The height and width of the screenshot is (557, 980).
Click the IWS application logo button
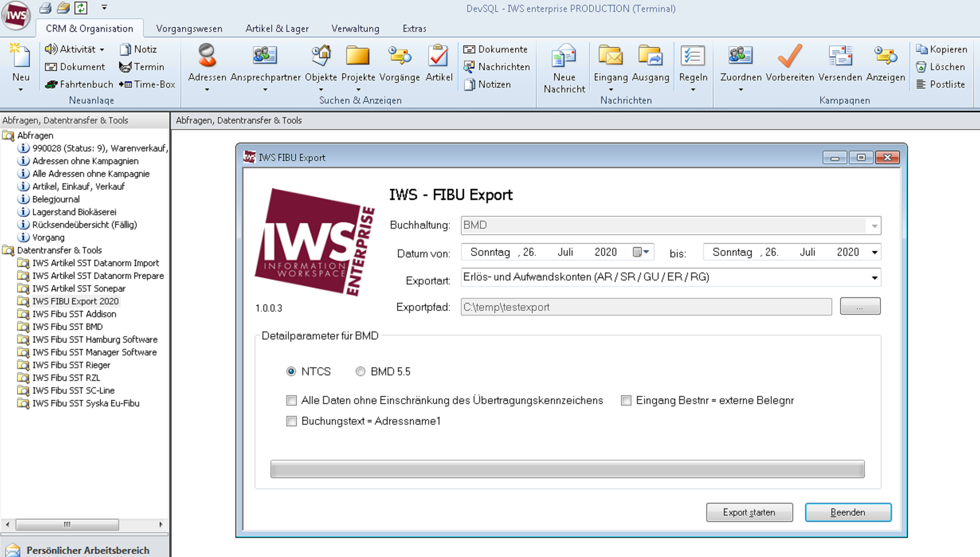click(16, 16)
